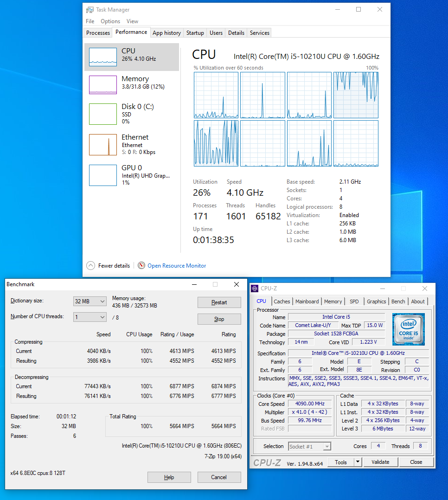Open the CPU-Z About tab

point(418,301)
